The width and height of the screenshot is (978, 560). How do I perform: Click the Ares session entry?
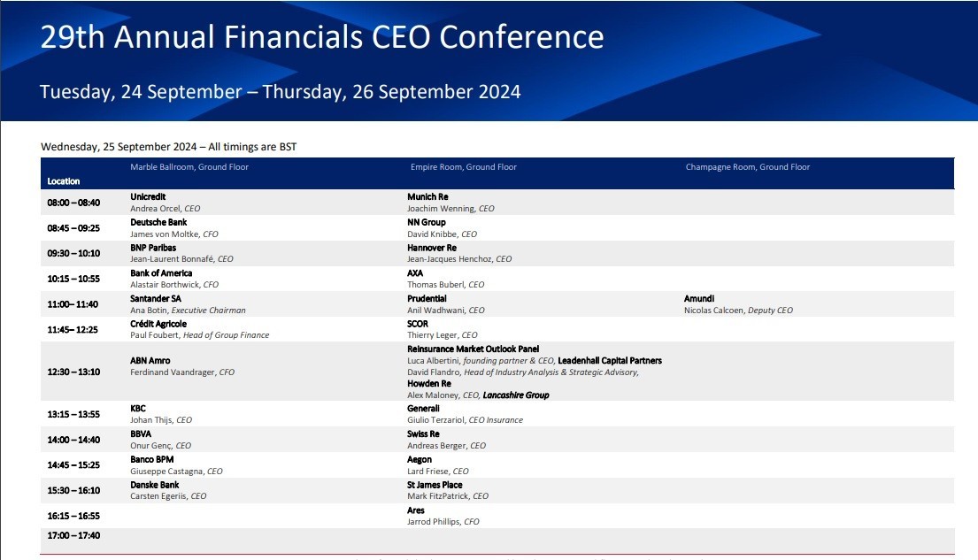pyautogui.click(x=416, y=510)
